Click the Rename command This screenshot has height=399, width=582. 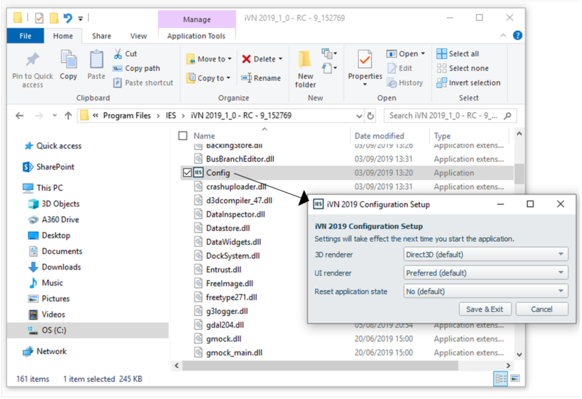[261, 78]
